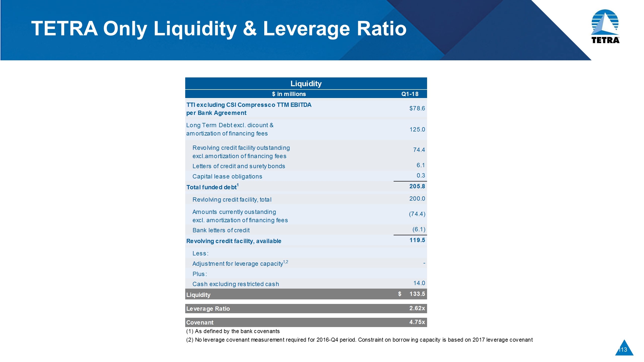Image resolution: width=644 pixels, height=362 pixels.
Task: Select 'Cash excluding restricted cash' label
Action: (236, 284)
